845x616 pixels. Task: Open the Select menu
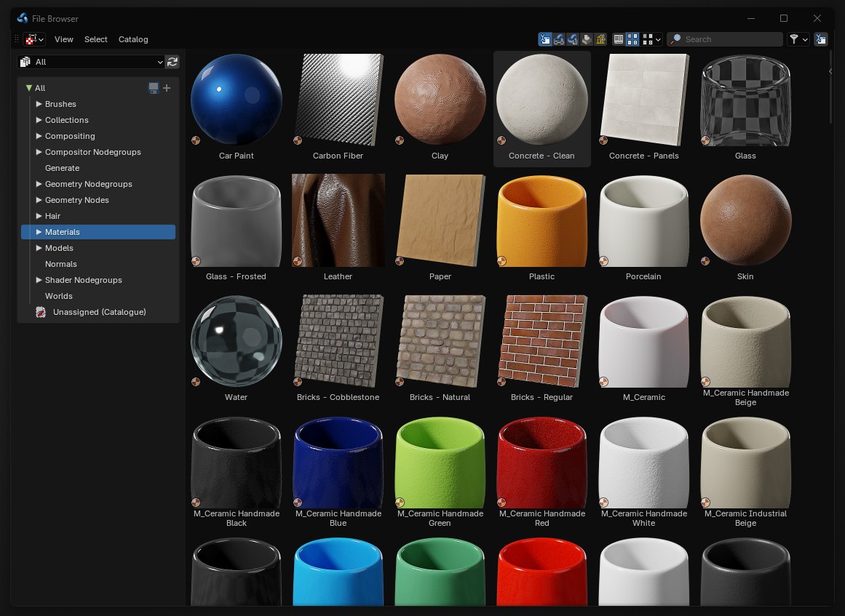click(x=96, y=39)
